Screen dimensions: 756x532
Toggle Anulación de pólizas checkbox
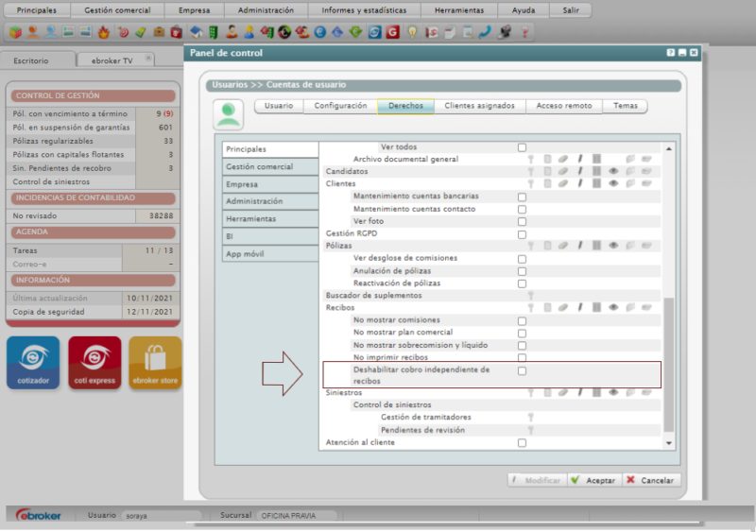pyautogui.click(x=522, y=271)
